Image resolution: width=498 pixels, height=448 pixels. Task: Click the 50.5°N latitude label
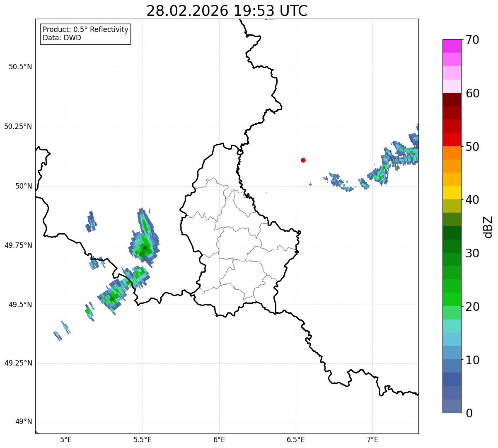point(20,67)
